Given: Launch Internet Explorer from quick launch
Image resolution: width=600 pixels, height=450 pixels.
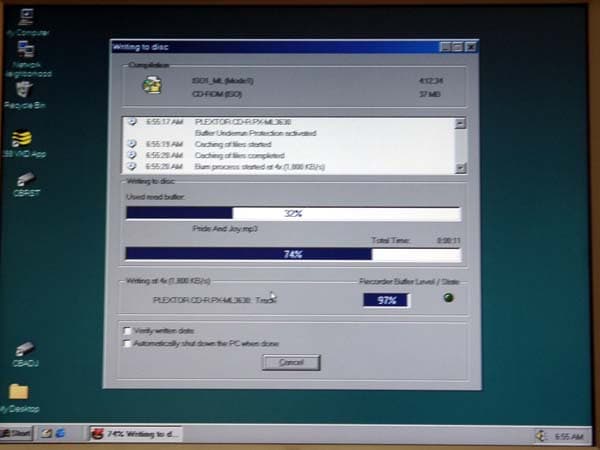Looking at the screenshot, I should pyautogui.click(x=60, y=433).
